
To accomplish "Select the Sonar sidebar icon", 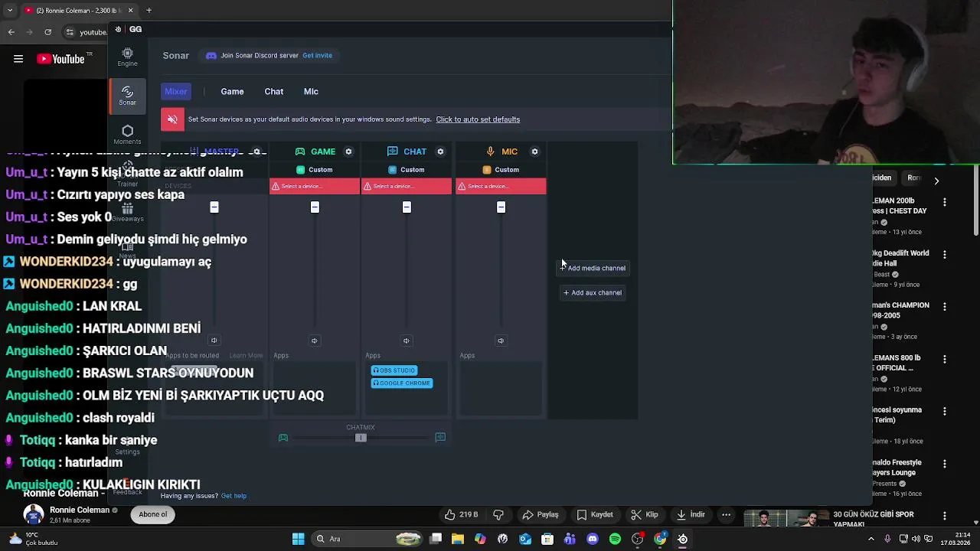I will point(127,95).
